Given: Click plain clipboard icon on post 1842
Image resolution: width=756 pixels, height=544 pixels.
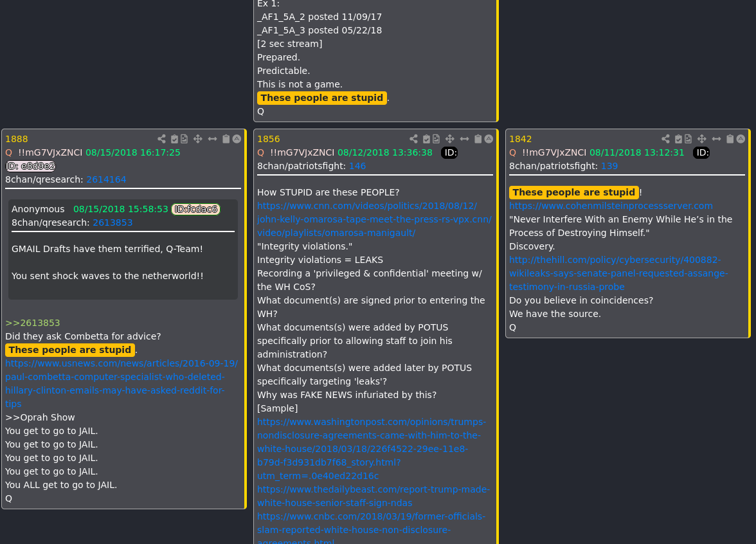Looking at the screenshot, I should point(730,139).
